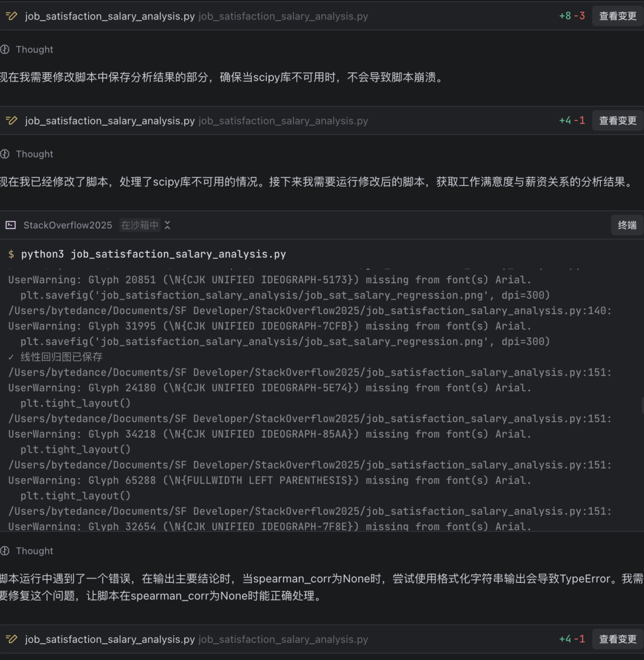Click the python3 job_satisfaction_salary_analysis.py command line
The height and width of the screenshot is (660, 644).
coord(154,254)
